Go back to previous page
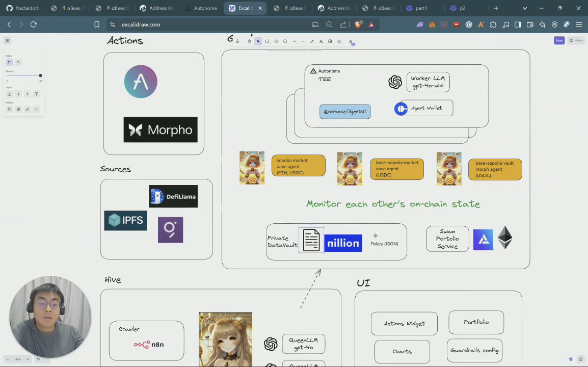 (x=9, y=24)
